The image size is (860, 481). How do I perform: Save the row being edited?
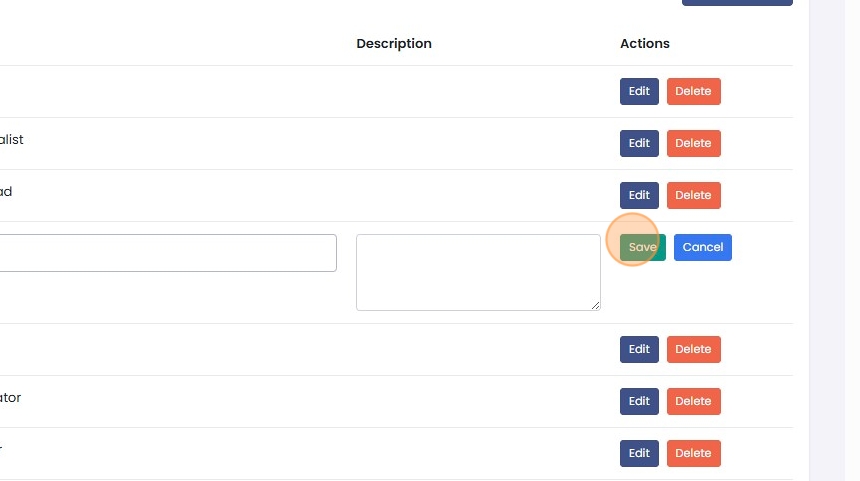coord(642,247)
